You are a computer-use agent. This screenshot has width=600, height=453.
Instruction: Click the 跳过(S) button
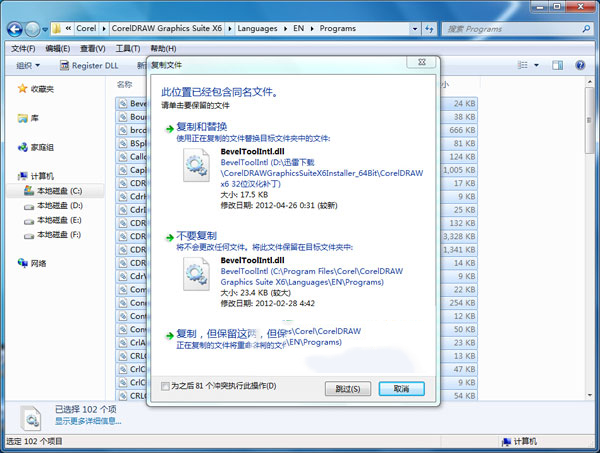point(348,389)
